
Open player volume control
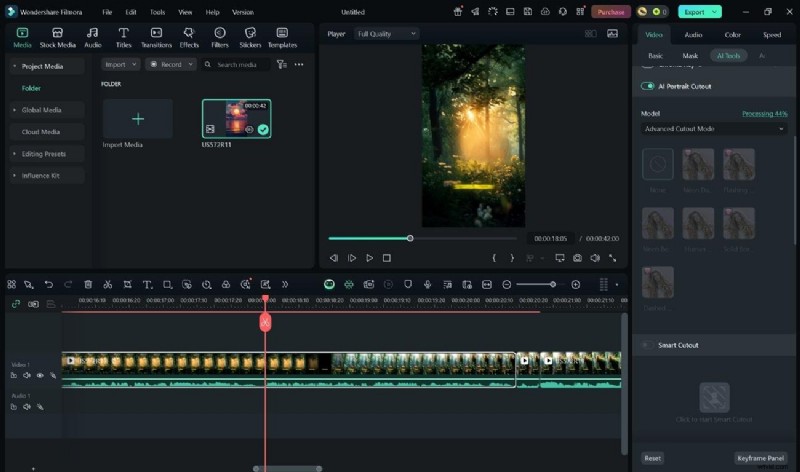pos(595,258)
